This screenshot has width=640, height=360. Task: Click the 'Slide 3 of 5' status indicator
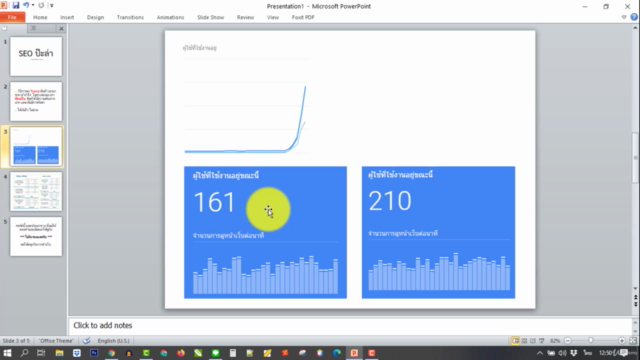tap(16, 340)
